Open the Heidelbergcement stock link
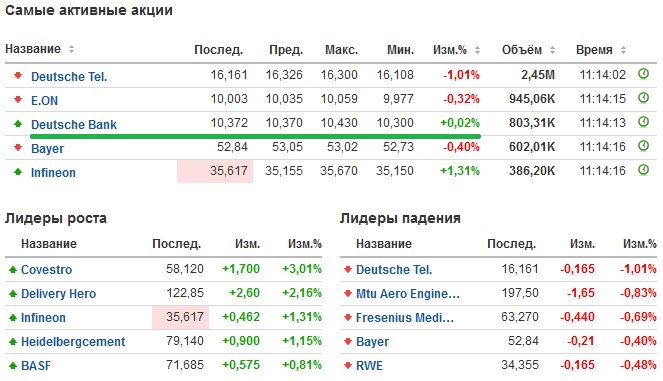Viewport: 663px width, 381px height. pyautogui.click(x=73, y=342)
